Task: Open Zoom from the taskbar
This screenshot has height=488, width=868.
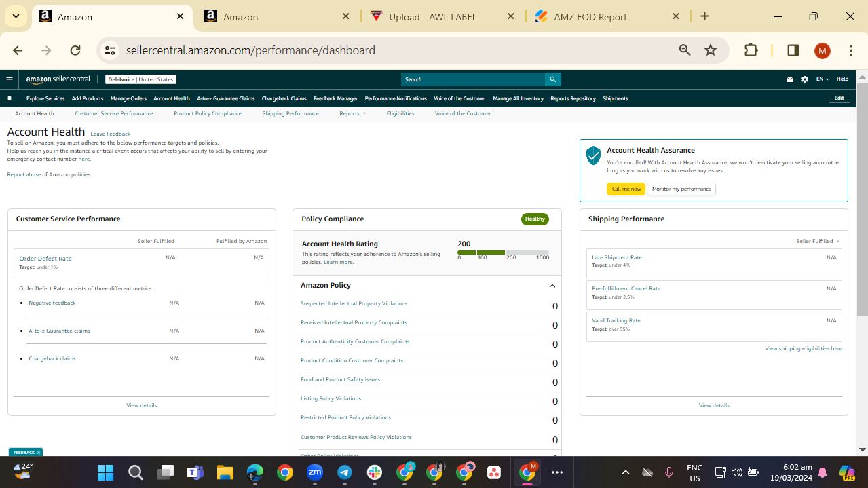Action: tap(314, 472)
